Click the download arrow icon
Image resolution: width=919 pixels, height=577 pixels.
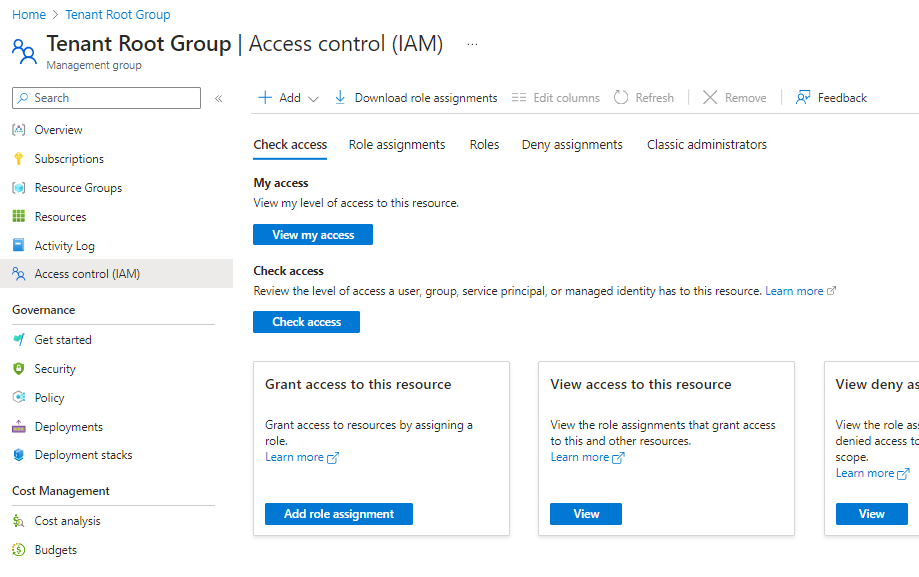click(340, 97)
